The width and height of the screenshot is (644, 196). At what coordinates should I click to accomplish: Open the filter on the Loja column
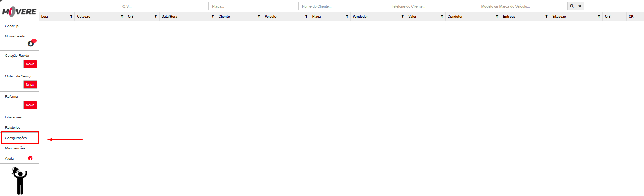click(71, 17)
